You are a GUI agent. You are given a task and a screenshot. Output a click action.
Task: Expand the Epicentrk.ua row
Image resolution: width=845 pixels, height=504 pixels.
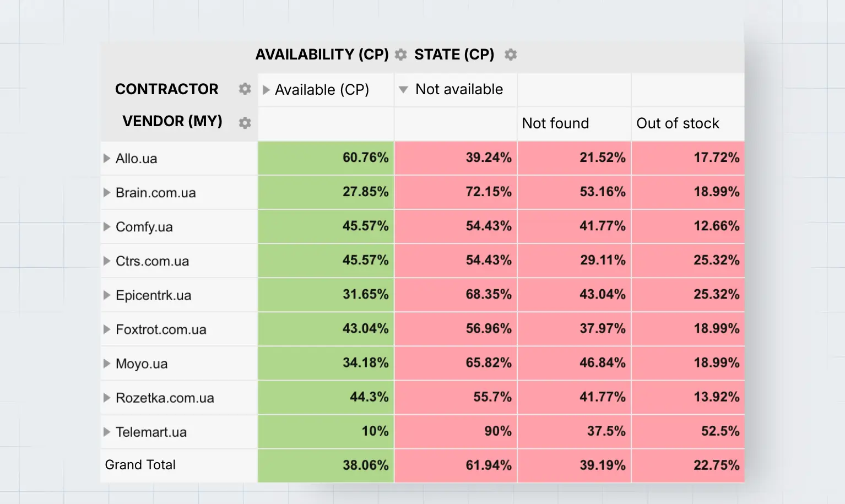[106, 295]
